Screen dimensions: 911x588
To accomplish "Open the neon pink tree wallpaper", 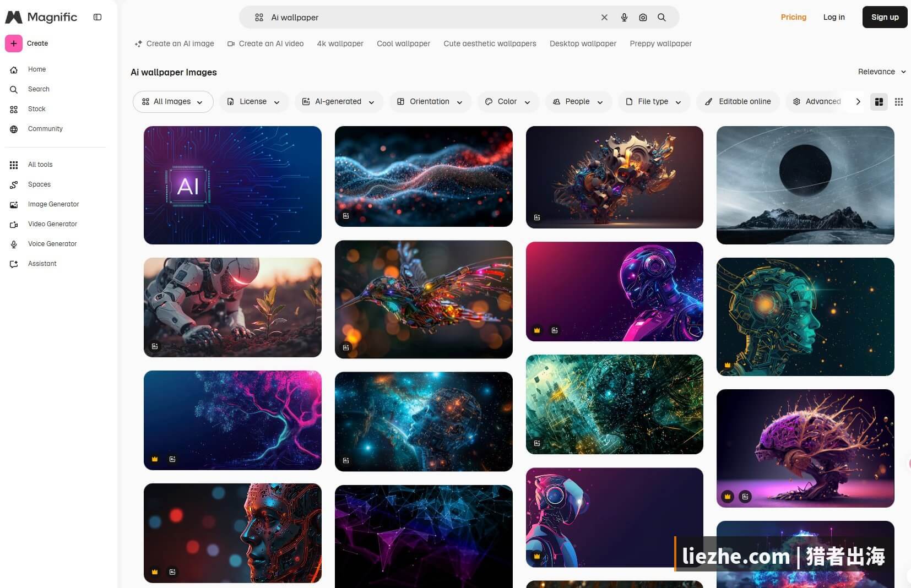I will tap(232, 420).
